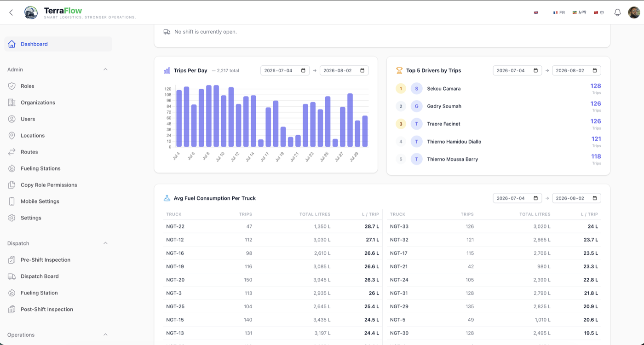Click the truck icon beside no-shift message
The width and height of the screenshot is (644, 345).
point(167,32)
